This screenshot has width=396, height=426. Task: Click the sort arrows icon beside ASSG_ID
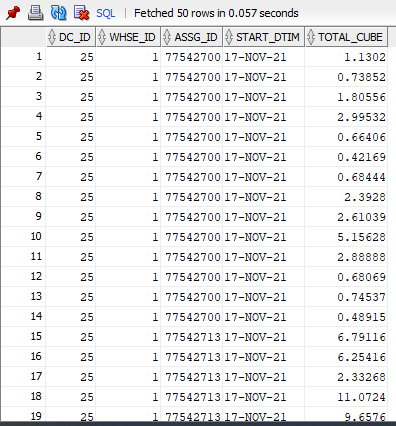click(x=167, y=37)
